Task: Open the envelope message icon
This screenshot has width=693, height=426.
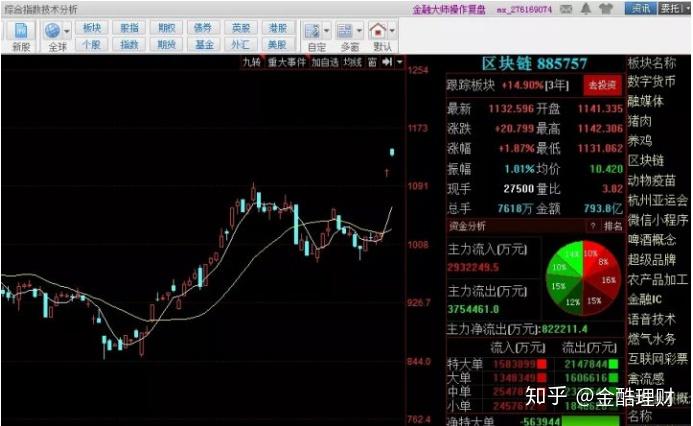Action: click(566, 9)
